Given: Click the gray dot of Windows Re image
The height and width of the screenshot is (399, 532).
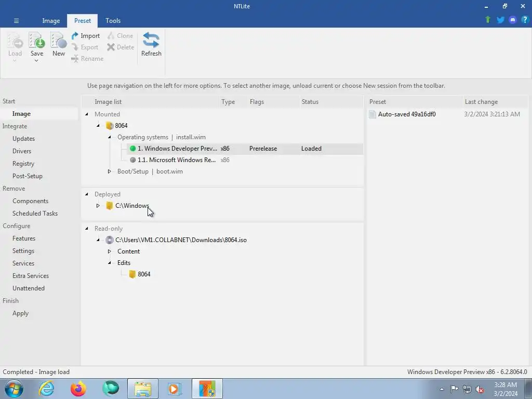Looking at the screenshot, I should pos(133,160).
